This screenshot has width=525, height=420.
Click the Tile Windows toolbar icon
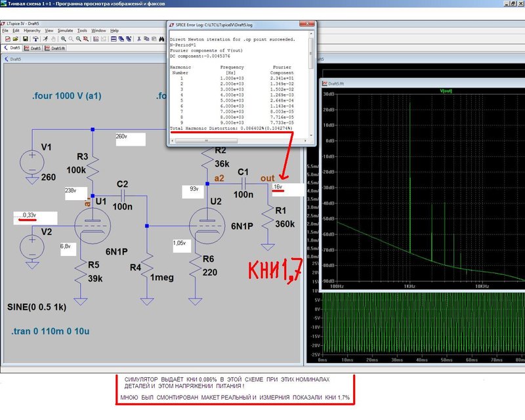(114, 39)
